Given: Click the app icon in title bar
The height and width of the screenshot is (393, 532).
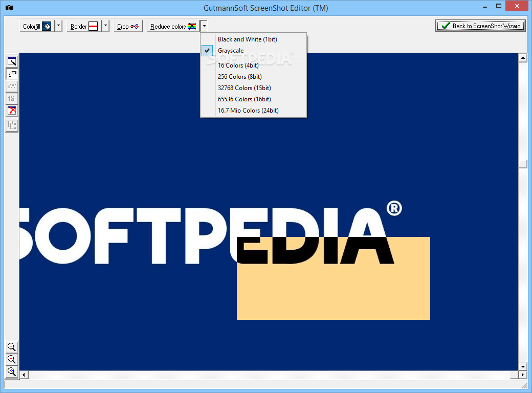Looking at the screenshot, I should [9, 8].
